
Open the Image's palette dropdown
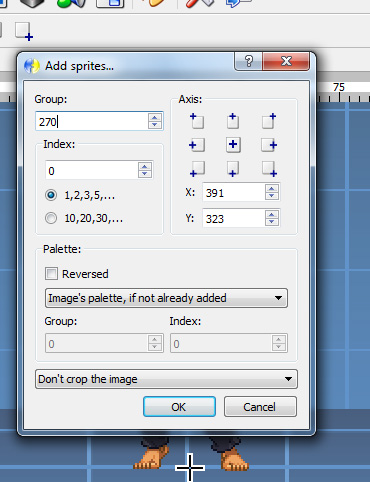(x=166, y=298)
